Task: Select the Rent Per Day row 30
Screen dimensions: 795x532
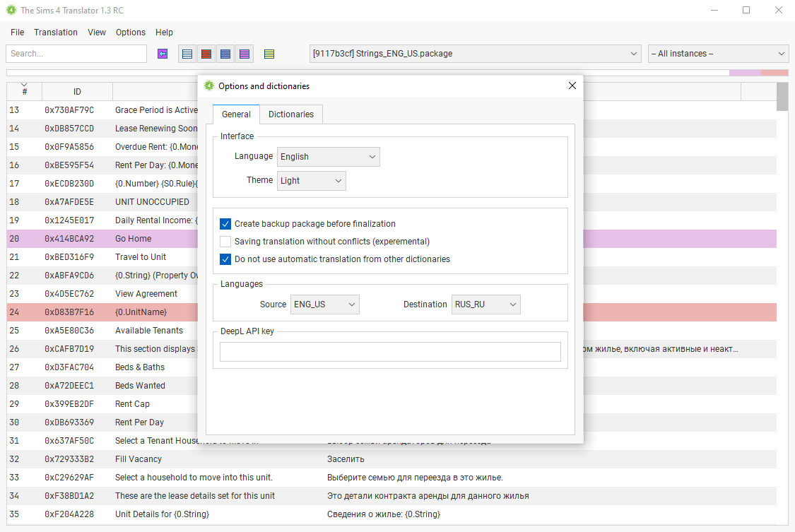Action: point(391,422)
